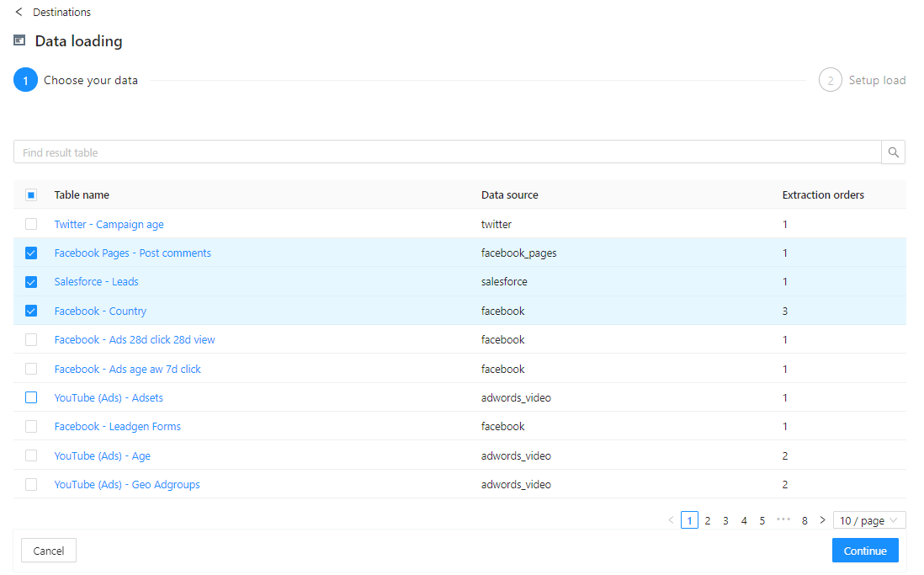This screenshot has width=924, height=575.
Task: Select page 1 in pagination
Action: tap(689, 520)
